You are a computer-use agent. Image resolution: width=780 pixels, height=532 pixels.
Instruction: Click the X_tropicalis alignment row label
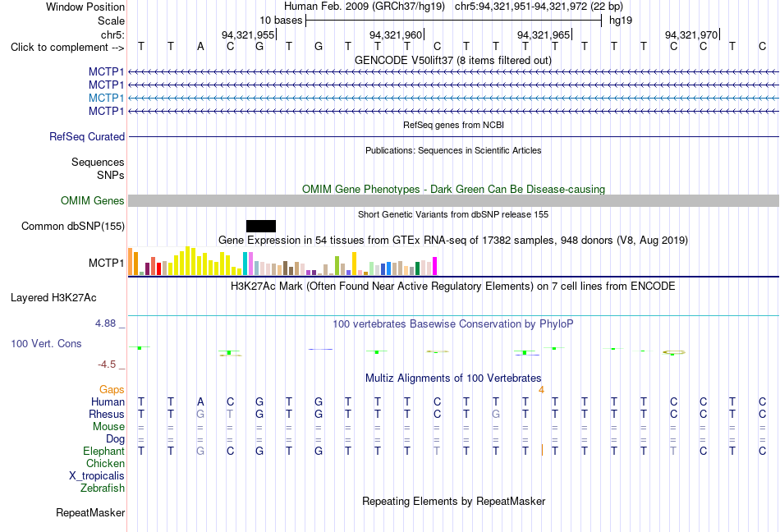coord(97,476)
